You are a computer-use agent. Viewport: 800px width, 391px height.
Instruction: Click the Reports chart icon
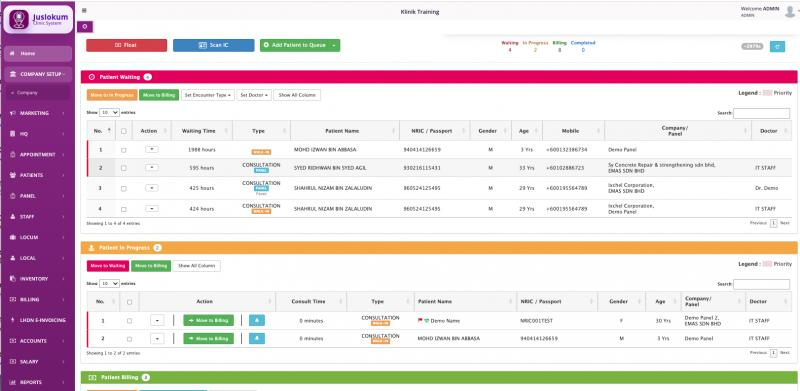13,382
